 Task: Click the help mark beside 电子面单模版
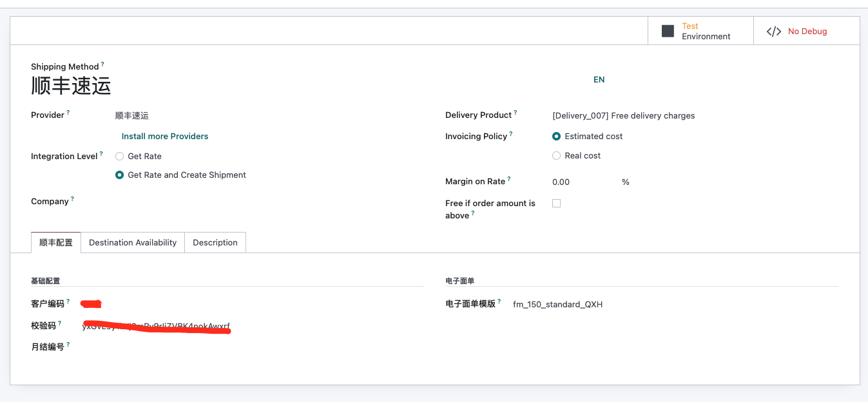[x=499, y=301]
